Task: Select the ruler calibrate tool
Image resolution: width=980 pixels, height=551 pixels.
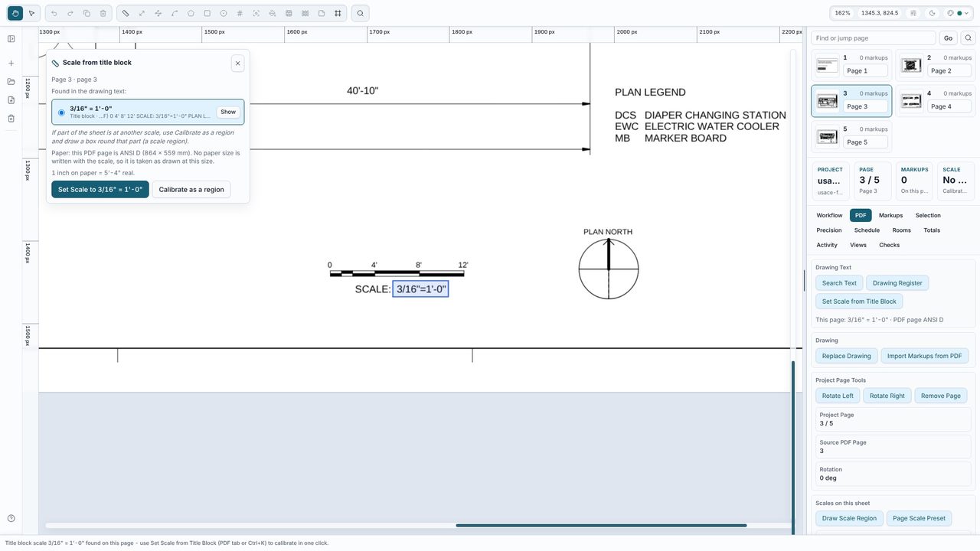Action: [126, 13]
